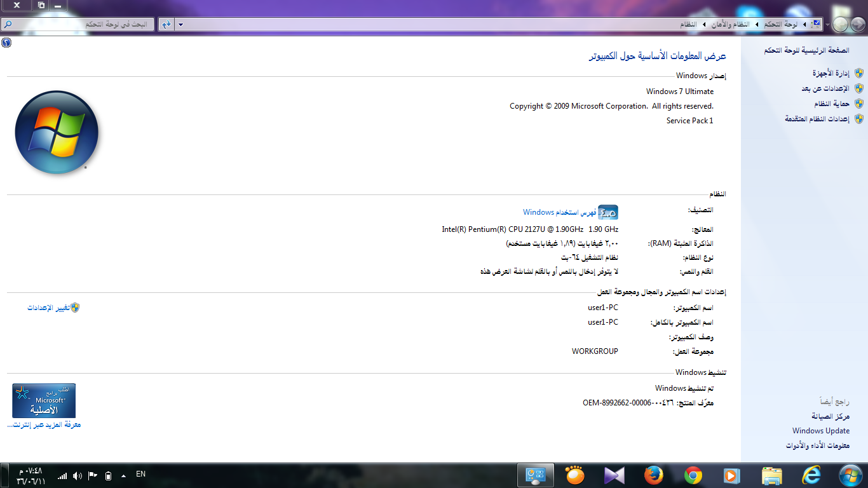Viewport: 868px width, 488px height.
Task: Click the search box البحث في لوحة التحكم
Action: 77,24
